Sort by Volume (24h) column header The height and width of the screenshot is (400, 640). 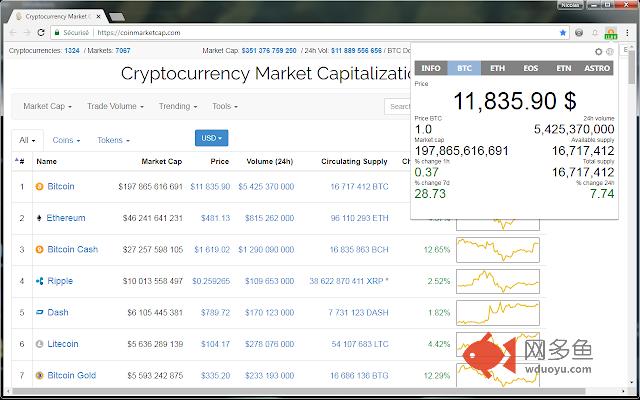point(270,161)
